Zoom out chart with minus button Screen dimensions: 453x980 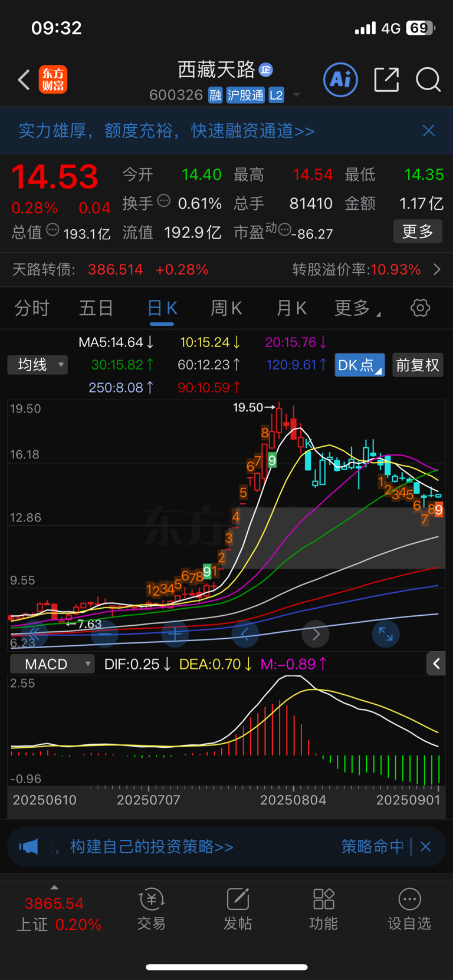pos(105,634)
